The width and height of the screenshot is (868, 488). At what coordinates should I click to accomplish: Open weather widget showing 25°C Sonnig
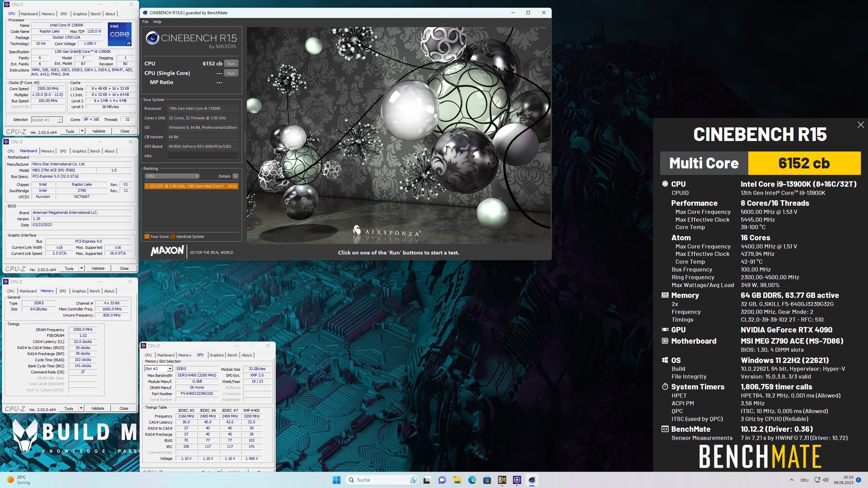point(19,480)
